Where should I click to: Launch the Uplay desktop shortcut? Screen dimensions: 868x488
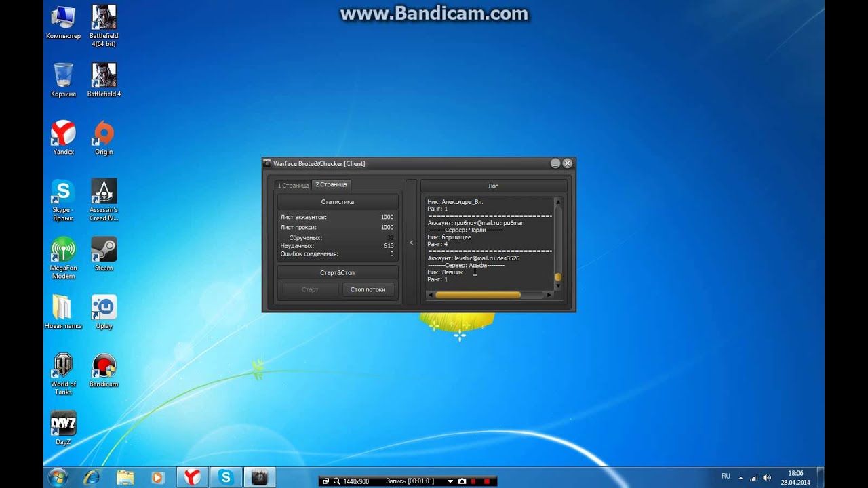104,312
